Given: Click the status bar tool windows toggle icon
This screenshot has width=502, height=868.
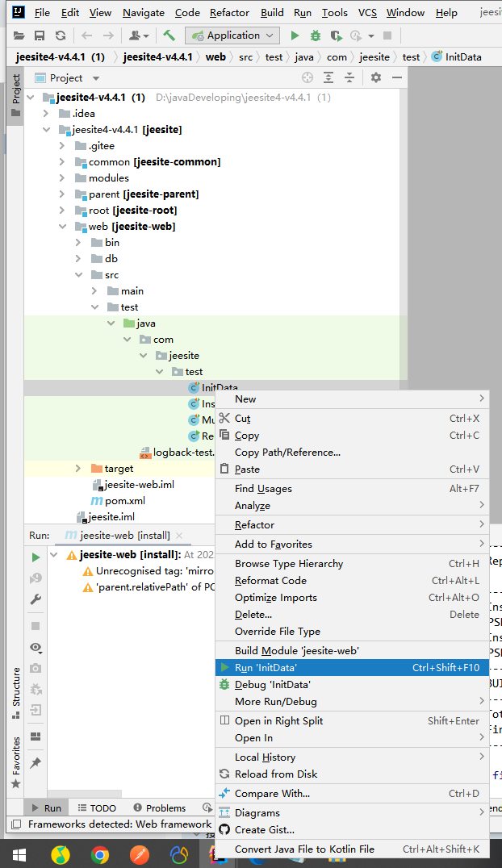Looking at the screenshot, I should click(x=17, y=824).
